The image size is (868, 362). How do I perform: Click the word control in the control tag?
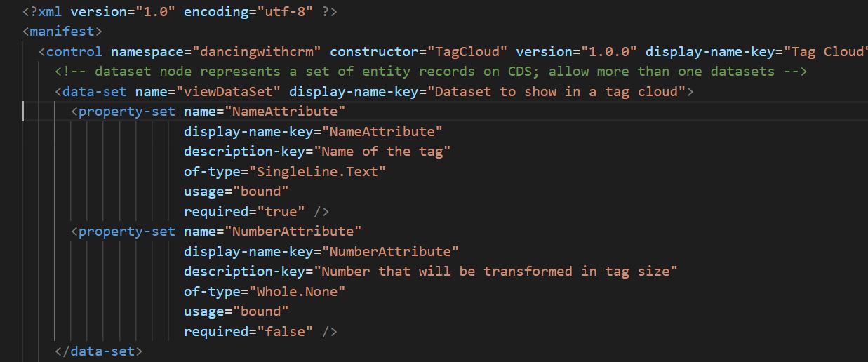[x=74, y=52]
